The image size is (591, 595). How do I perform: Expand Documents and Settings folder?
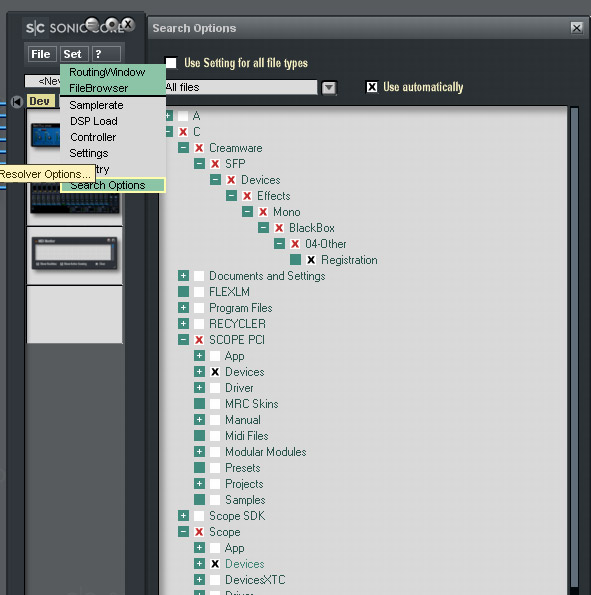click(x=183, y=276)
